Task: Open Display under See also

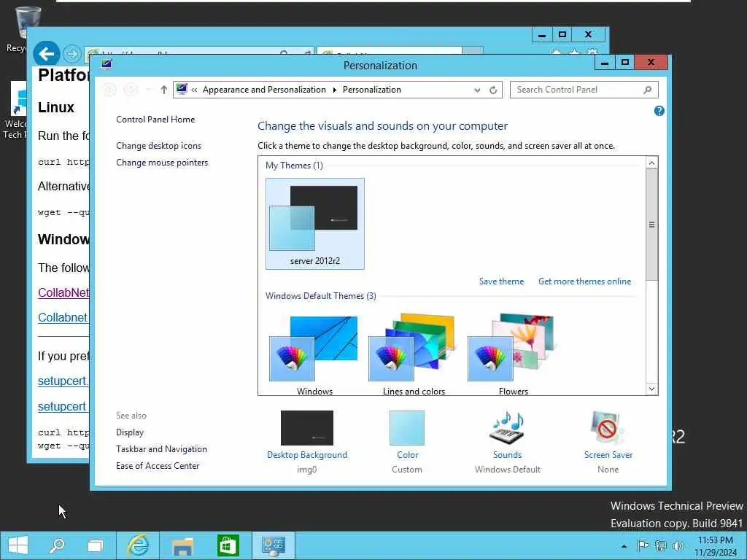Action: 130,432
